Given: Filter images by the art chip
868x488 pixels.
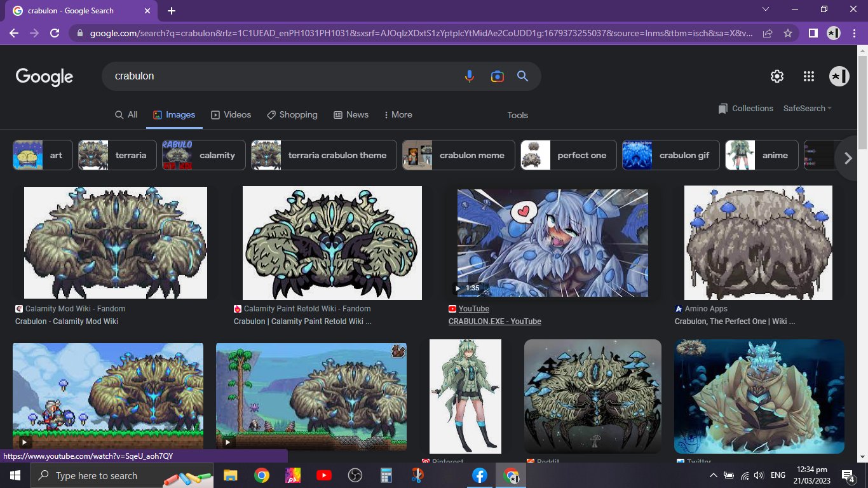Looking at the screenshot, I should point(43,155).
